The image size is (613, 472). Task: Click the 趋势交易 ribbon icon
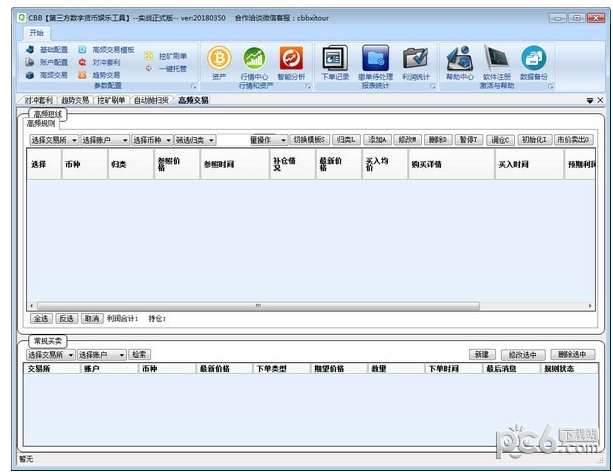82,75
